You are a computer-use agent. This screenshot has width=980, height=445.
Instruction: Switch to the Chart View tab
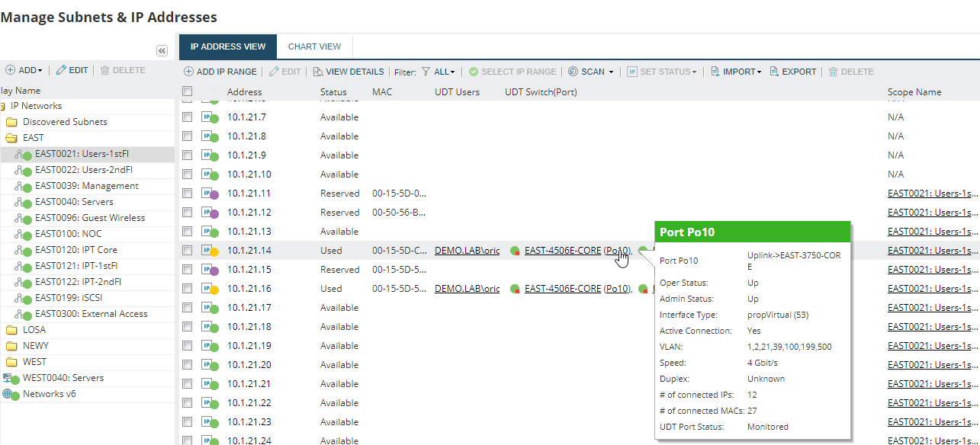point(314,46)
